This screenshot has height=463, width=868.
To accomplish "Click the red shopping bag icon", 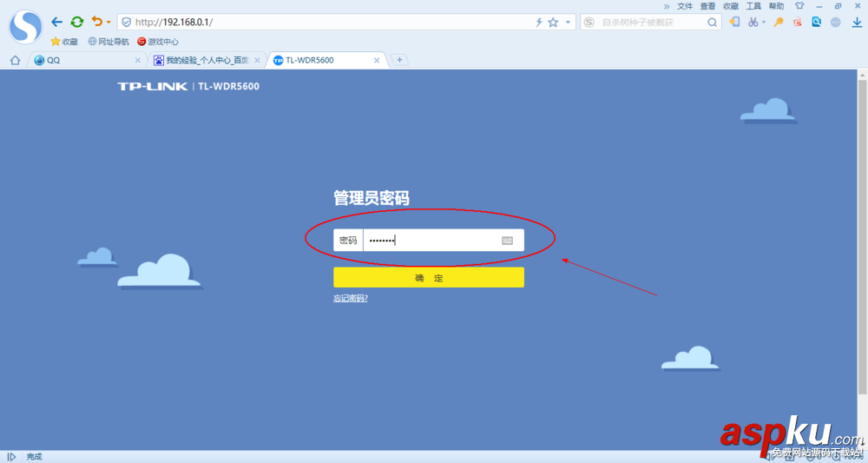I will (797, 22).
